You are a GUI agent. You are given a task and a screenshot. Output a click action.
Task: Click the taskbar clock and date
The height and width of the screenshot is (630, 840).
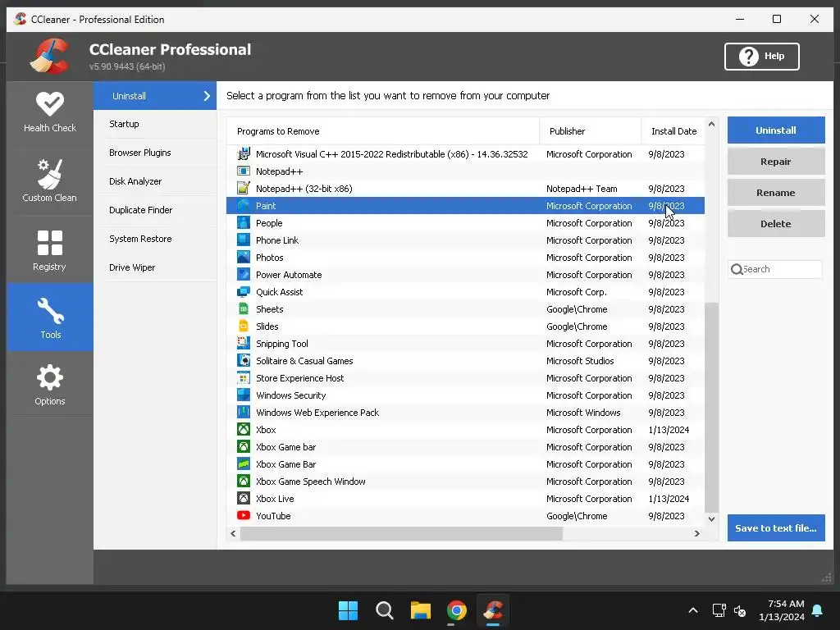pyautogui.click(x=782, y=610)
